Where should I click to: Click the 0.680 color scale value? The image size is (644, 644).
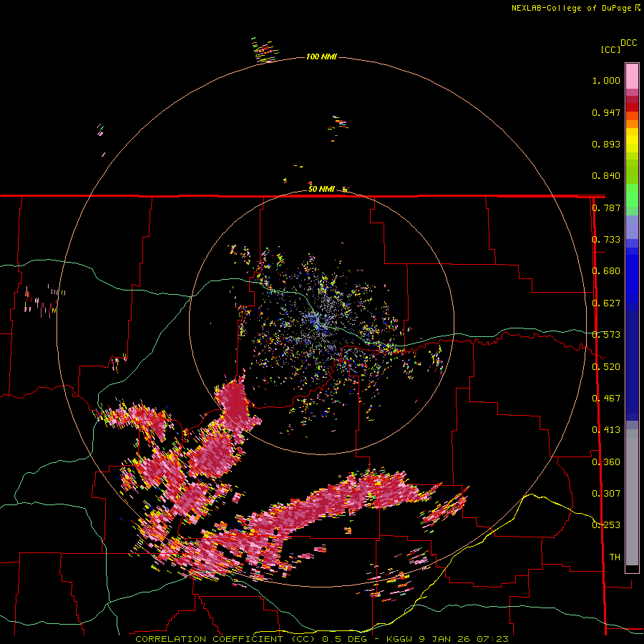point(606,271)
